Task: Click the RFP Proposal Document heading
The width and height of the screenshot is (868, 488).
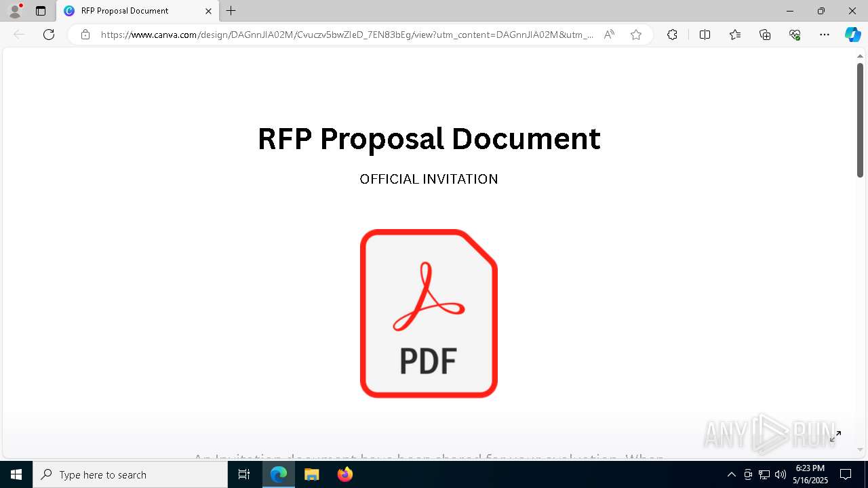Action: click(429, 139)
